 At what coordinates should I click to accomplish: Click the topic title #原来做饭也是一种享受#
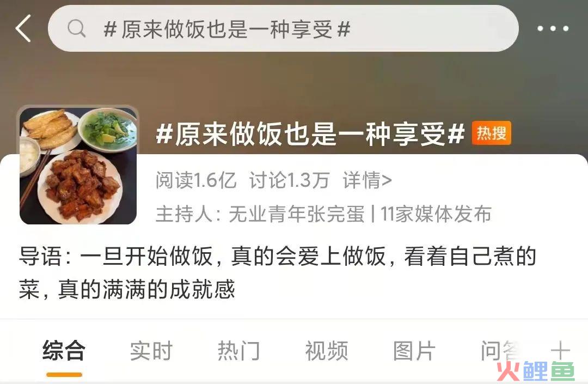[x=310, y=134]
